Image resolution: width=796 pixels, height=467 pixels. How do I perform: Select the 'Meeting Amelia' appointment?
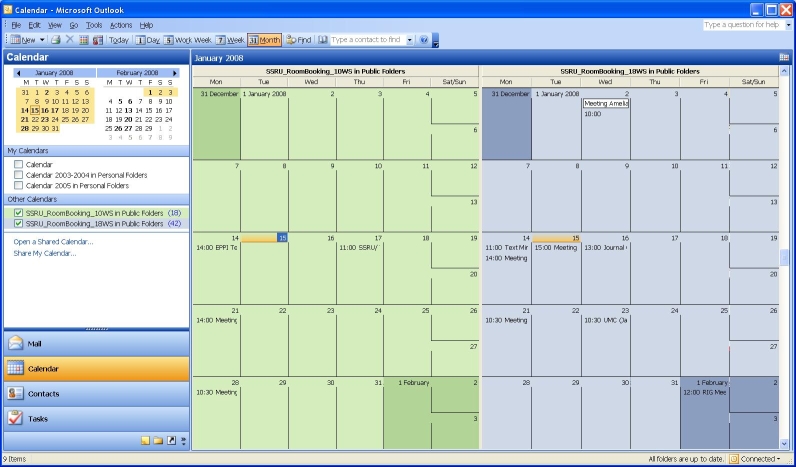click(x=606, y=104)
